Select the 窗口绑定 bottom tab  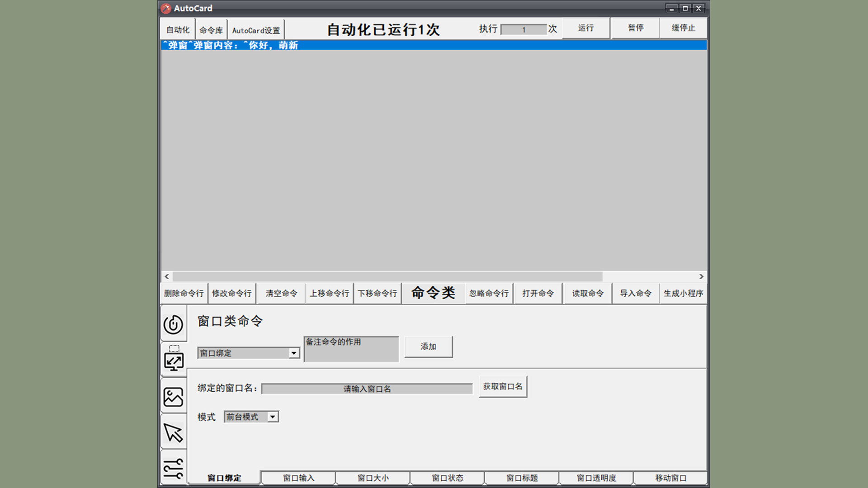224,478
